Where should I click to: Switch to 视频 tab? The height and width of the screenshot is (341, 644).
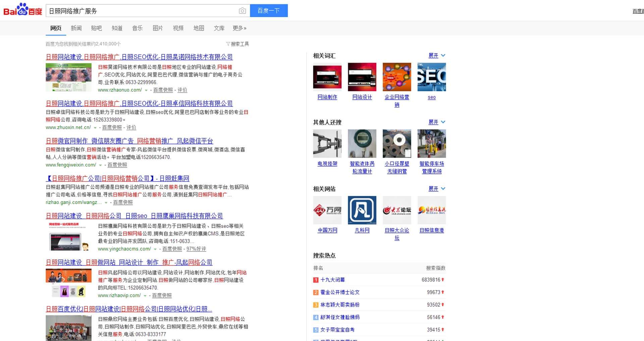tap(178, 28)
